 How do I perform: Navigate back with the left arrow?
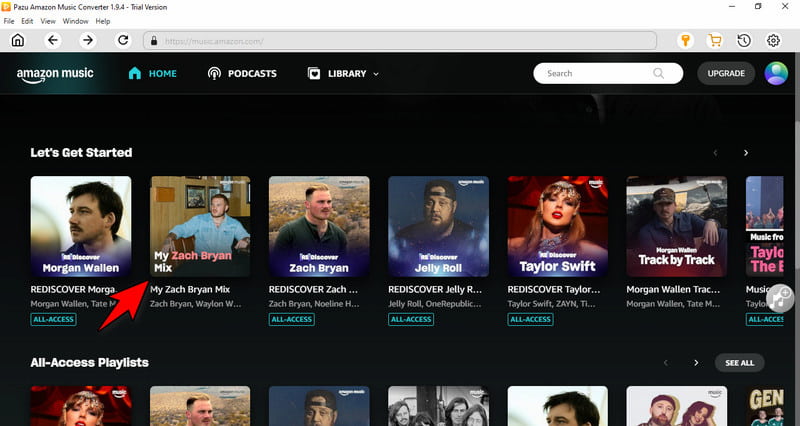pyautogui.click(x=53, y=40)
